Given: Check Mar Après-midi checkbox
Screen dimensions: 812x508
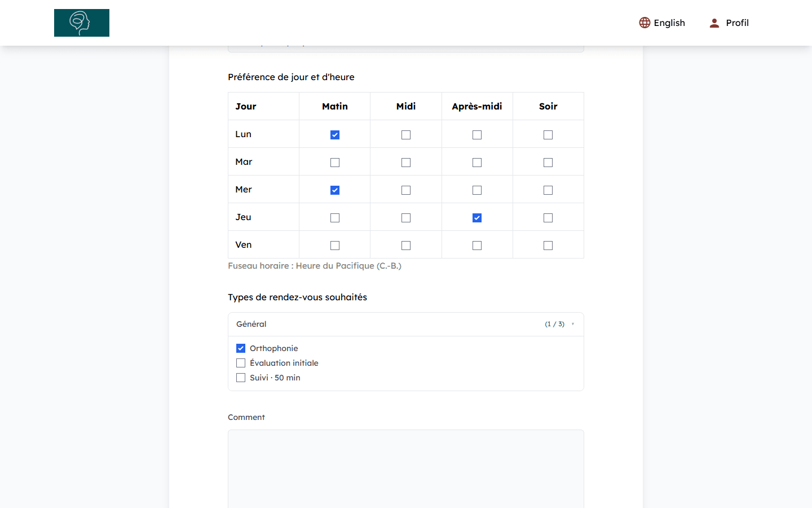Looking at the screenshot, I should (x=477, y=163).
